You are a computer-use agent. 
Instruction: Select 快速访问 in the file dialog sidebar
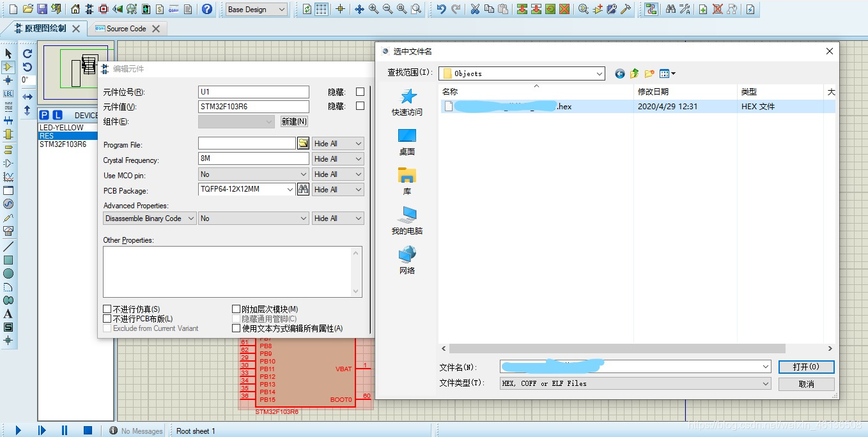click(407, 102)
